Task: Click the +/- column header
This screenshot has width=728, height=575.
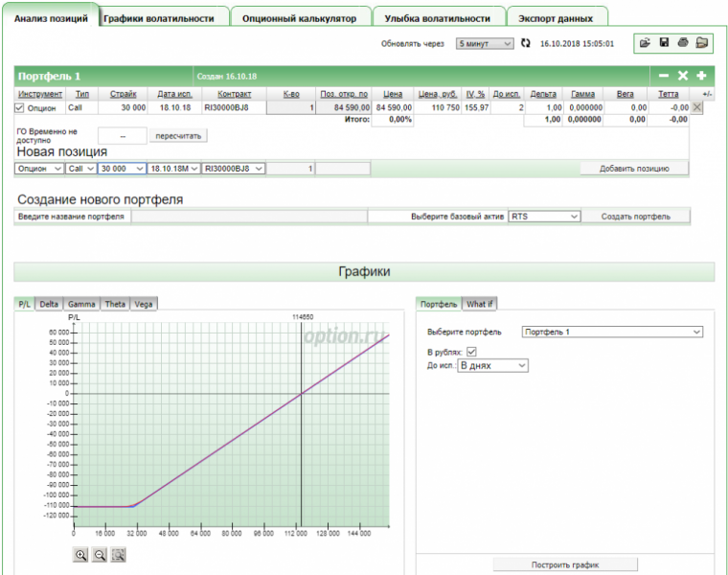Action: pyautogui.click(x=707, y=94)
